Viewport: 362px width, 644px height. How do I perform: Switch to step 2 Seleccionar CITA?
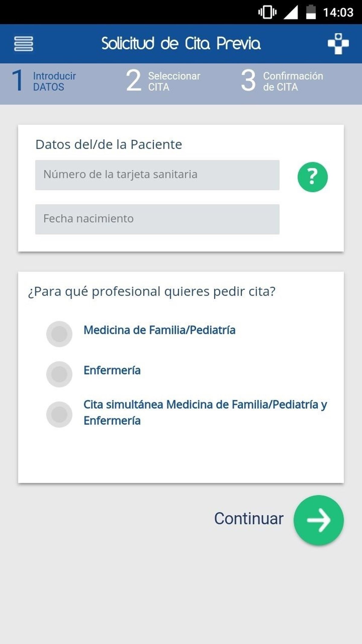click(x=163, y=81)
